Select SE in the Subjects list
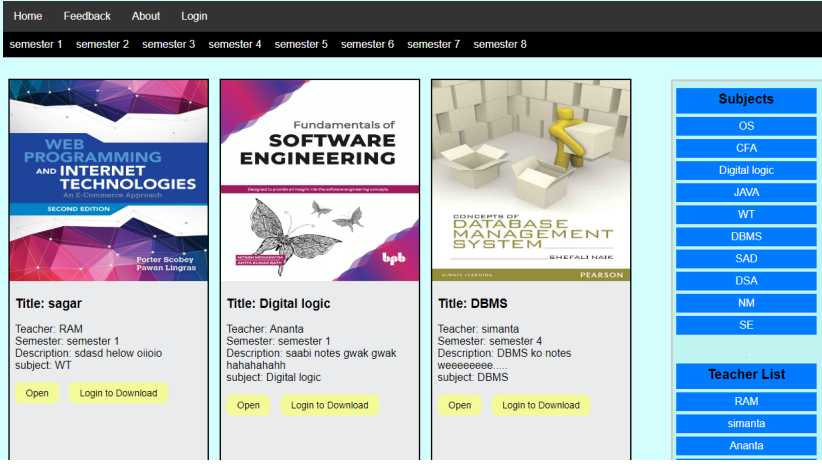822x466 pixels. pyautogui.click(x=746, y=325)
